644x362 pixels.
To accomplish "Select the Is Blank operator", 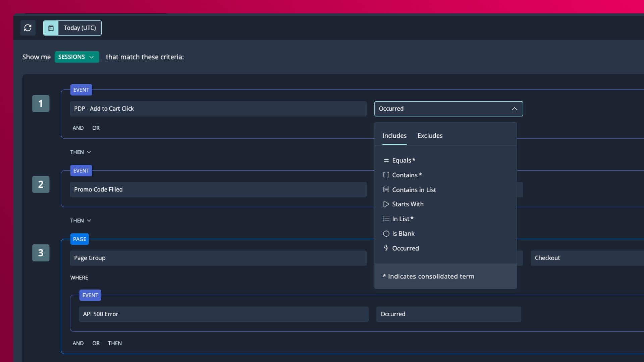I will tap(403, 234).
